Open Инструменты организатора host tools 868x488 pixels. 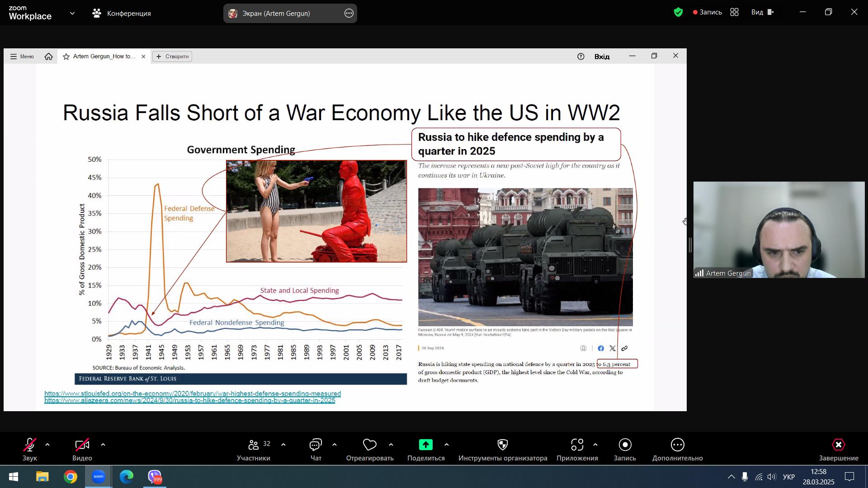coord(503,450)
